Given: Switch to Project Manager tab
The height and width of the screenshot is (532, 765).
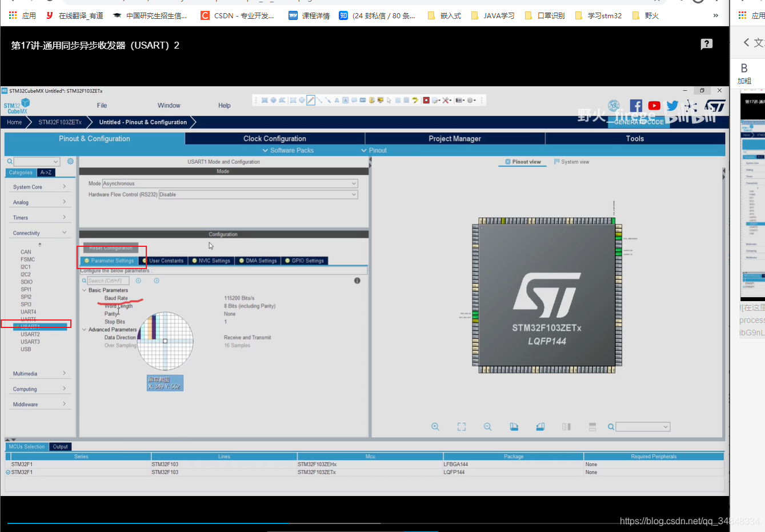Looking at the screenshot, I should point(455,139).
